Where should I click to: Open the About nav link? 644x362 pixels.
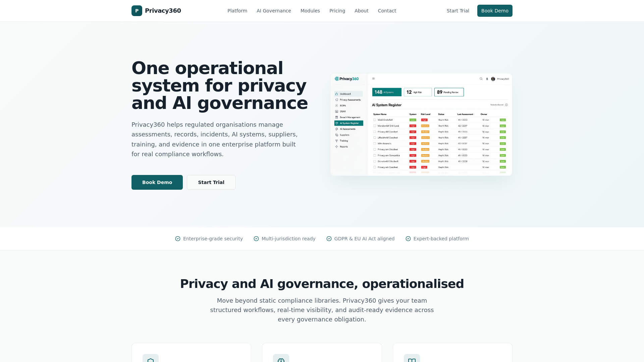point(362,11)
